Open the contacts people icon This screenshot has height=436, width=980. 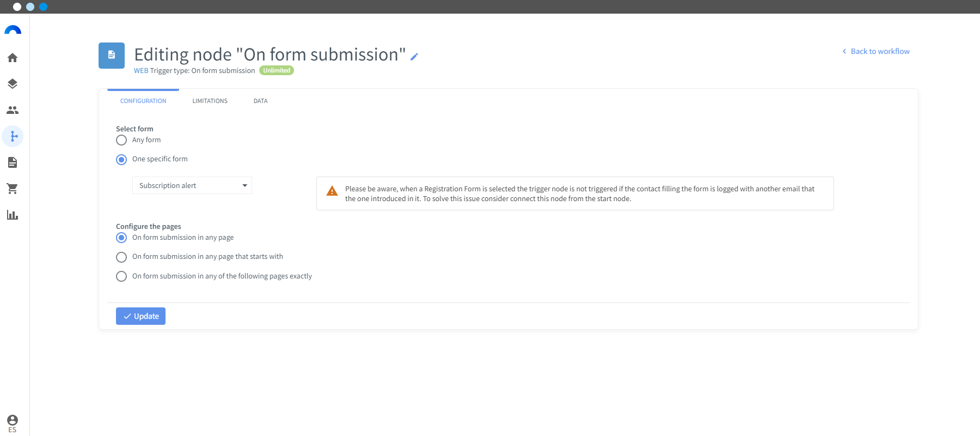pos(13,110)
